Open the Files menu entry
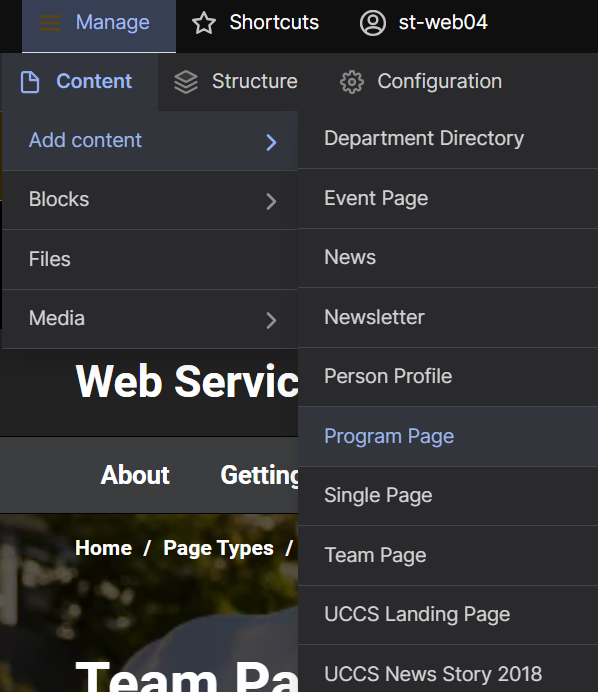 click(x=150, y=260)
